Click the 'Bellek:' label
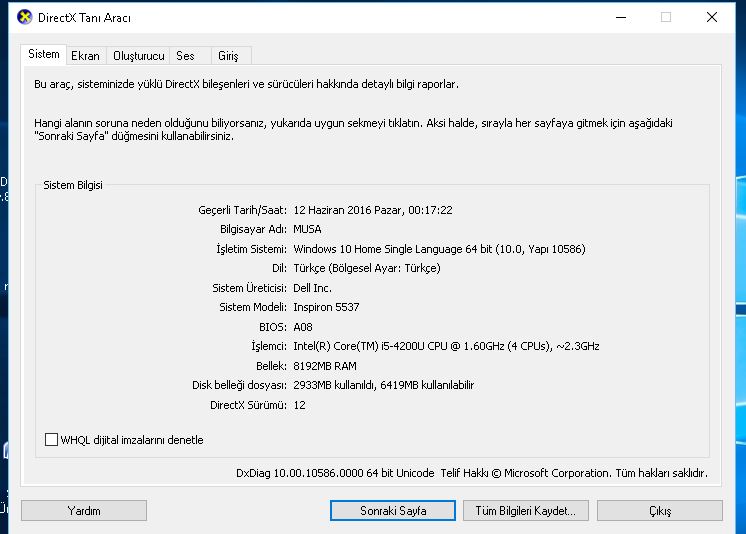 tap(272, 366)
